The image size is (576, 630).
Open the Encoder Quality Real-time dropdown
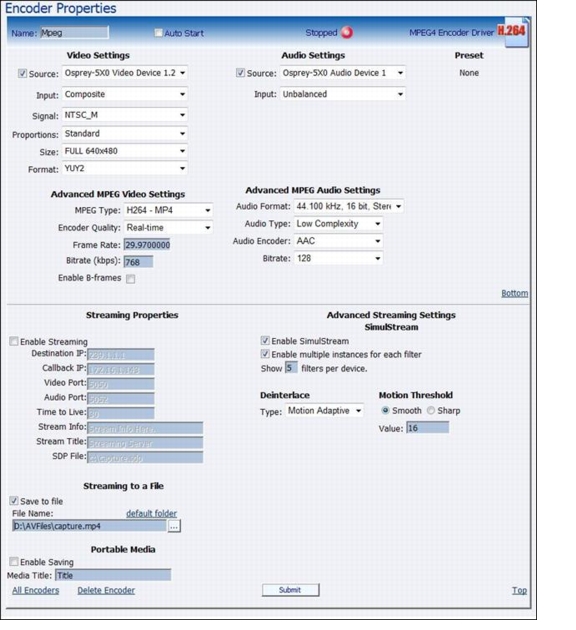168,228
